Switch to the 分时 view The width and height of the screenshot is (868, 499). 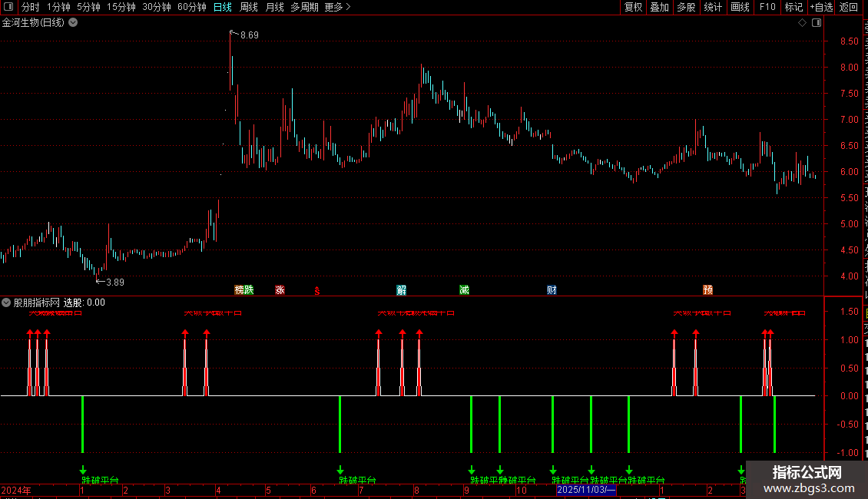tap(31, 7)
